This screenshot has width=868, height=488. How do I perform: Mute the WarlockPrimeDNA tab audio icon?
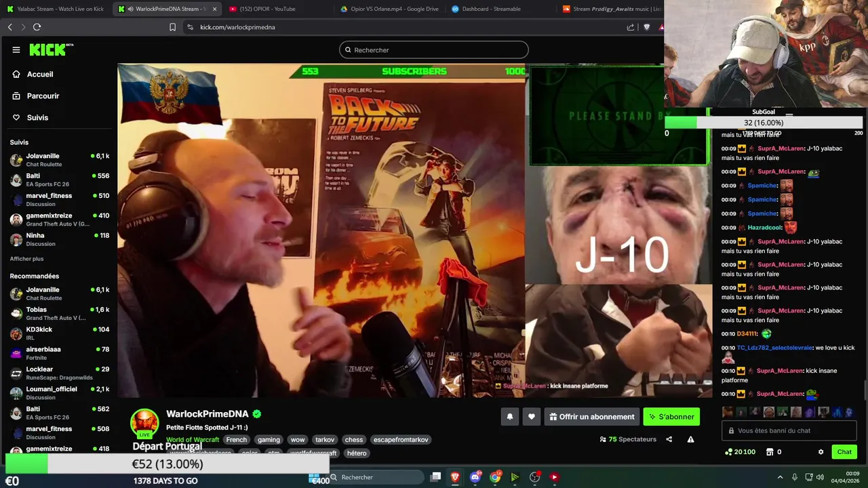click(x=130, y=9)
